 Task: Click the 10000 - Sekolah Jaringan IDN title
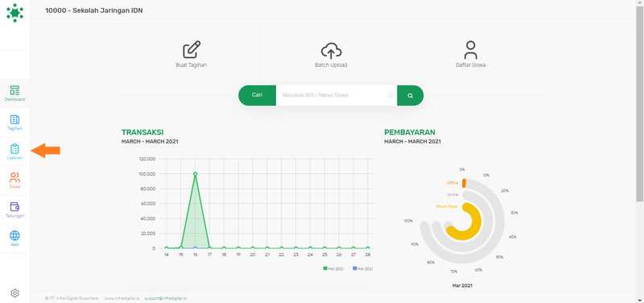coord(94,10)
